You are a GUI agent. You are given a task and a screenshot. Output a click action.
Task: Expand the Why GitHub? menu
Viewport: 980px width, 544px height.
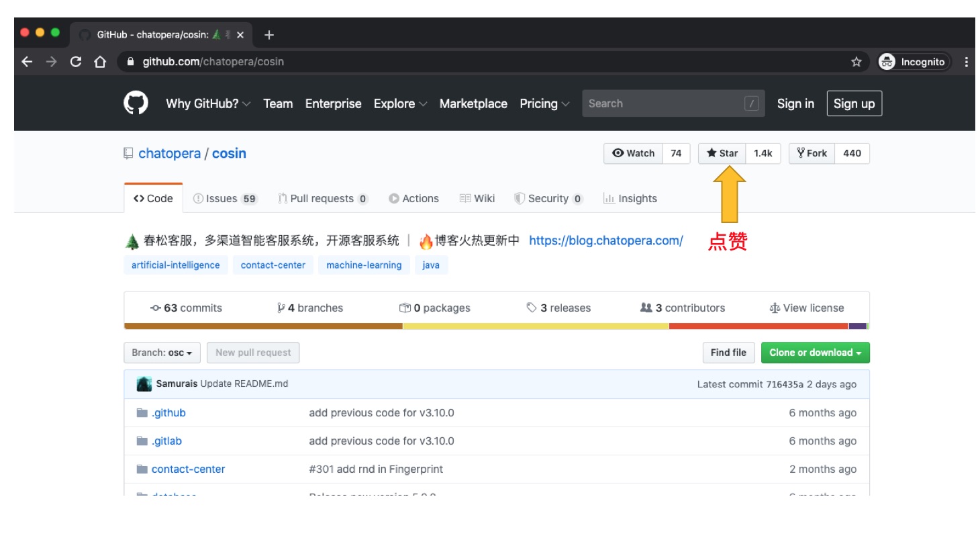(x=208, y=103)
